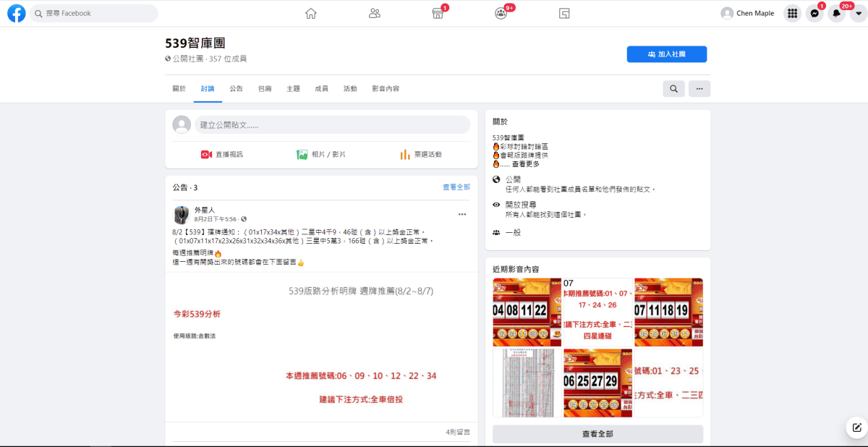This screenshot has height=447, width=868.
Task: Start 直播視訊 live video
Action: [x=222, y=154]
